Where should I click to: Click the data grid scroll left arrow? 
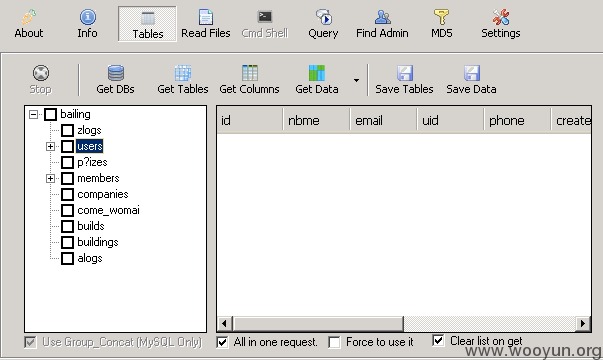click(x=225, y=323)
